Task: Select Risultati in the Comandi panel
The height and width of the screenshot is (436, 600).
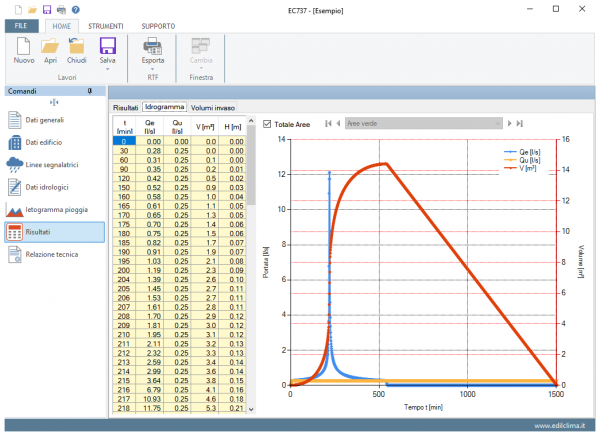Action: click(x=55, y=232)
